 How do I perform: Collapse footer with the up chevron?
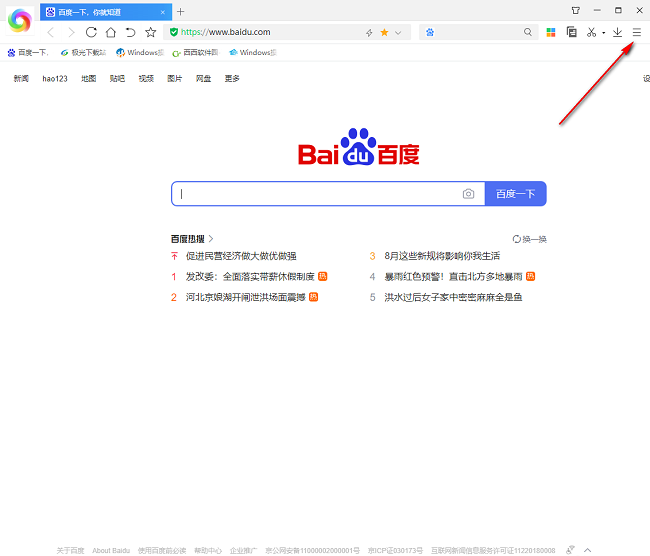[587, 551]
